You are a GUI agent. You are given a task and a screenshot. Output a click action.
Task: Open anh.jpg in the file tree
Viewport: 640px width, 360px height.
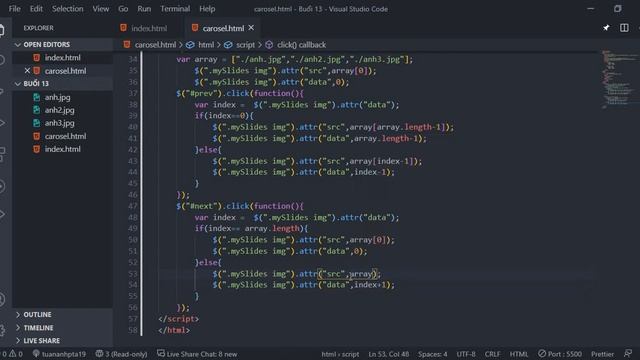tap(58, 97)
